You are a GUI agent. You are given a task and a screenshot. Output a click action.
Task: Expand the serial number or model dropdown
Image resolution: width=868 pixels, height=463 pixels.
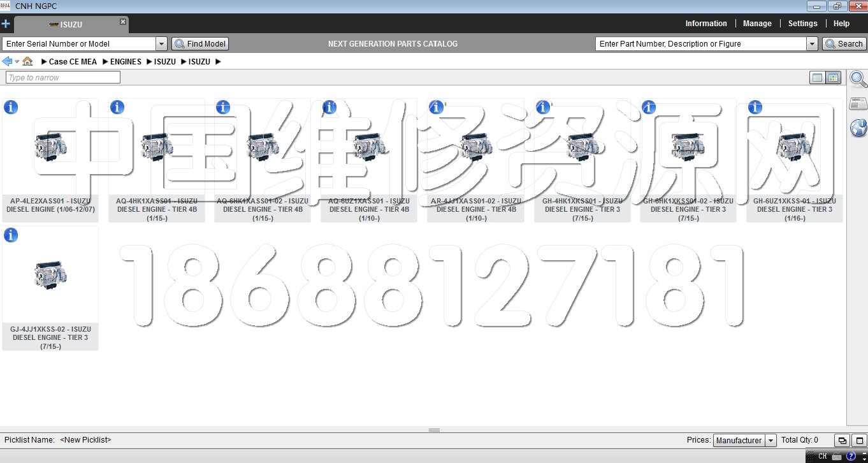(161, 44)
